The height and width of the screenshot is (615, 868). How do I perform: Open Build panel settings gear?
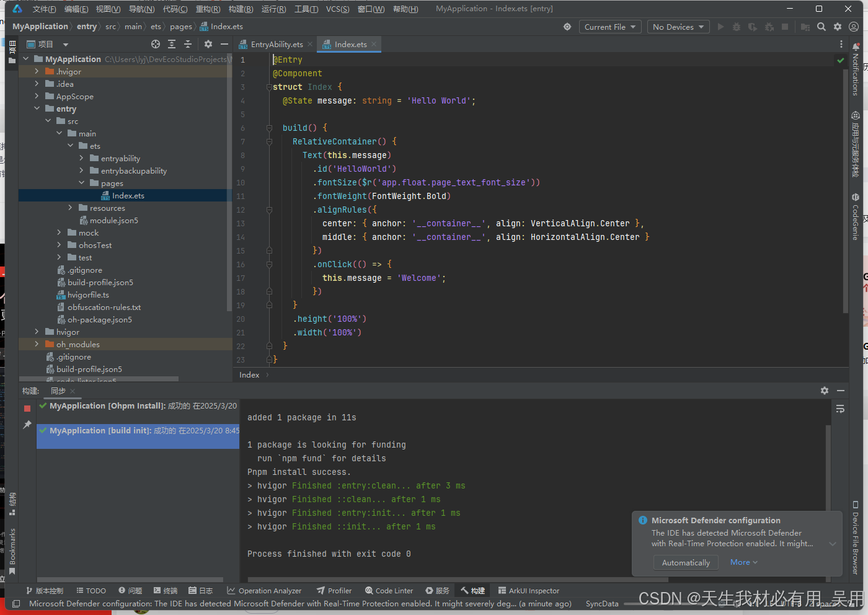(x=825, y=391)
